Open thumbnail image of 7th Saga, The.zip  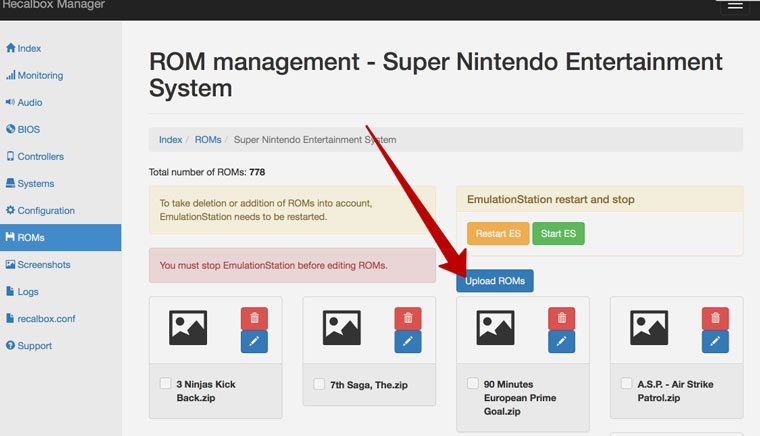(342, 327)
